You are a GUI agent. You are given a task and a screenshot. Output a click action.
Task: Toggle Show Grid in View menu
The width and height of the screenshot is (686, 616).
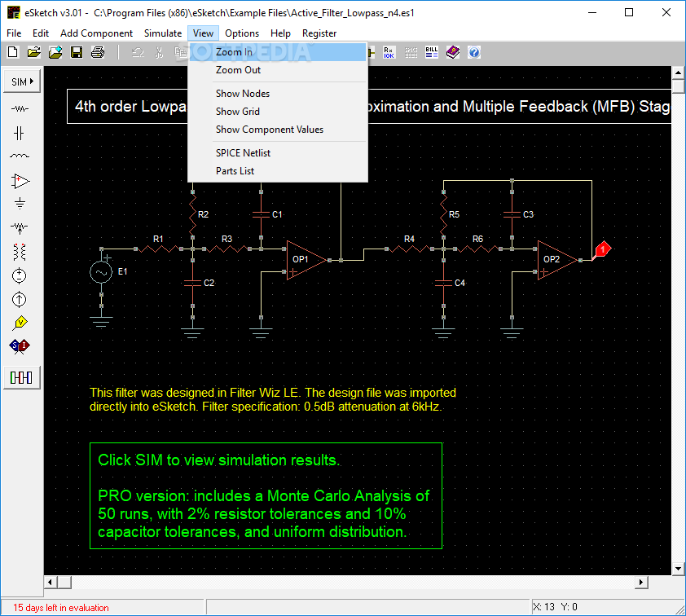click(278, 112)
